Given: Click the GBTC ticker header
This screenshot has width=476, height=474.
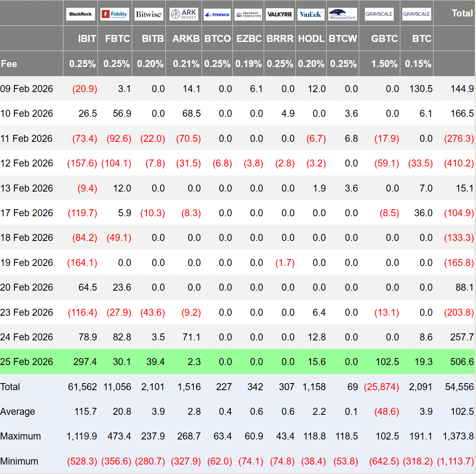Looking at the screenshot, I should click(384, 39).
